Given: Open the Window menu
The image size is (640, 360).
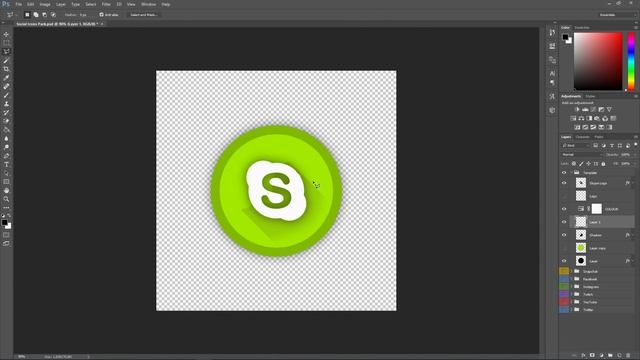Looking at the screenshot, I should click(148, 4).
